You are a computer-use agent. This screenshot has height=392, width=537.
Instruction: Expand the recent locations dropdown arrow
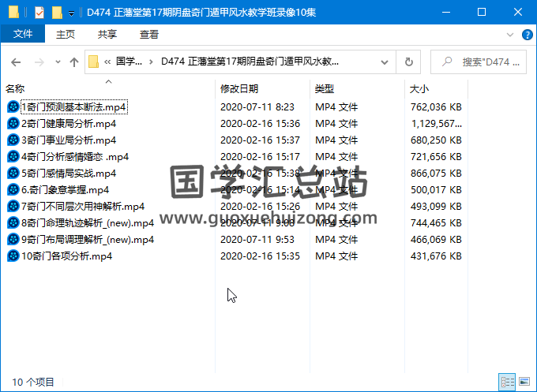58,62
